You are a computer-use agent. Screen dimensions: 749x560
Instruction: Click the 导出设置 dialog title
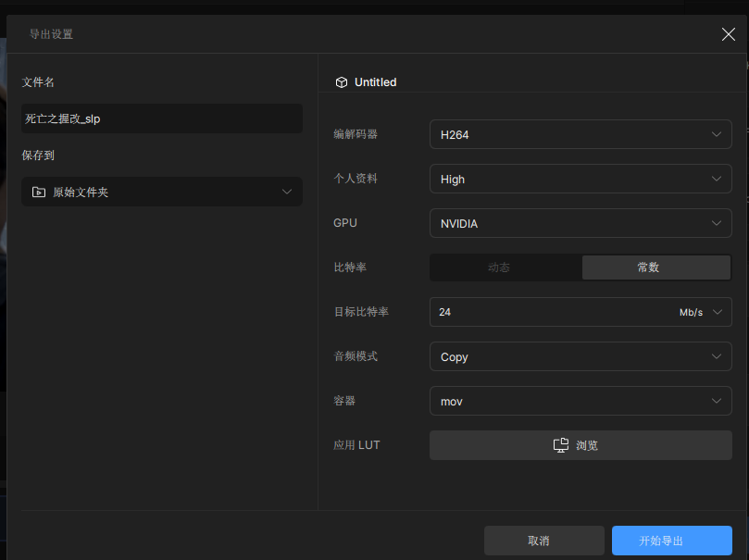[x=51, y=34]
